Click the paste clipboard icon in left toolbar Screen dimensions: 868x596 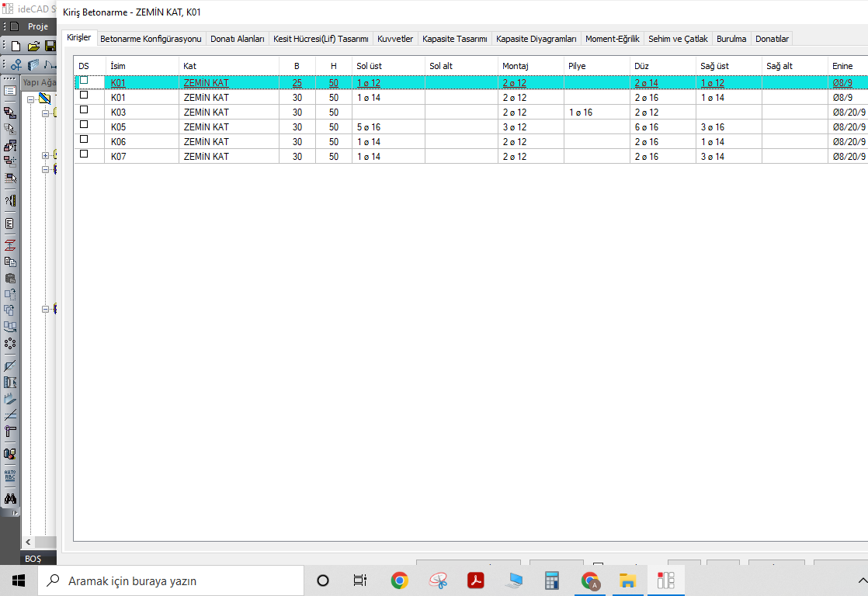(10, 279)
